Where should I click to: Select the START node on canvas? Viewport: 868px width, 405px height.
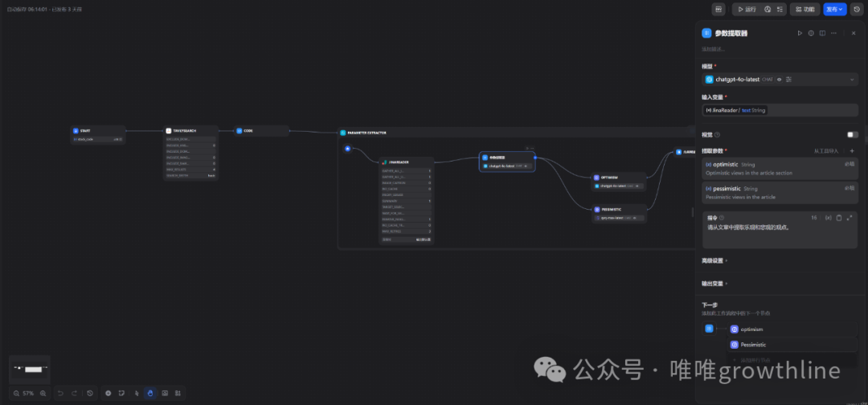[x=99, y=134]
